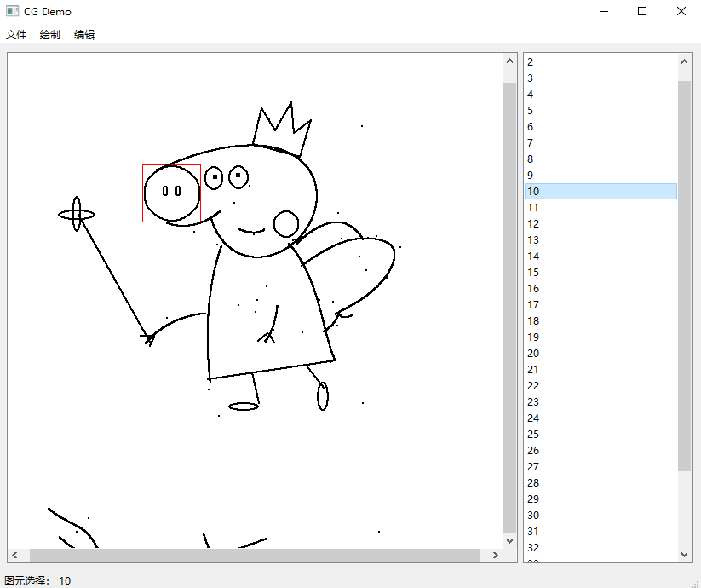701x588 pixels.
Task: Select item 7 in the primitive list
Action: click(600, 142)
